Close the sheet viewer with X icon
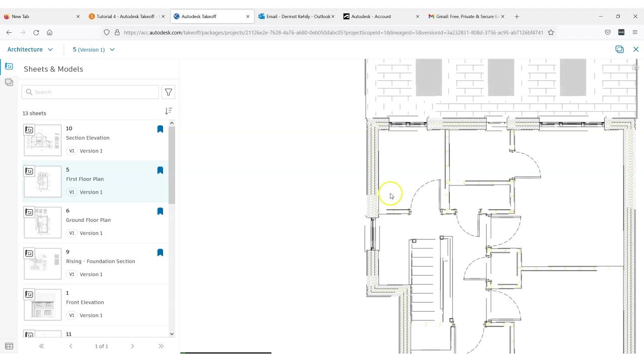This screenshot has height=362, width=644. 636,49
